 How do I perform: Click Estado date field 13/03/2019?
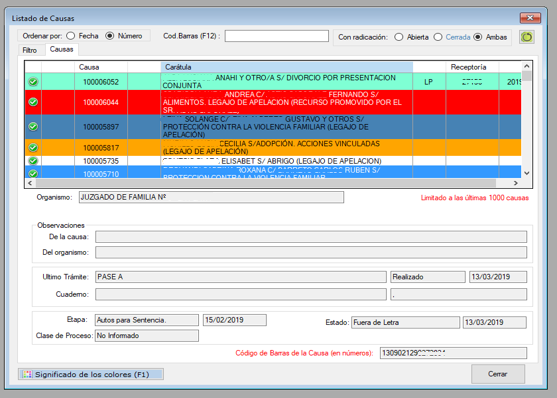click(494, 322)
